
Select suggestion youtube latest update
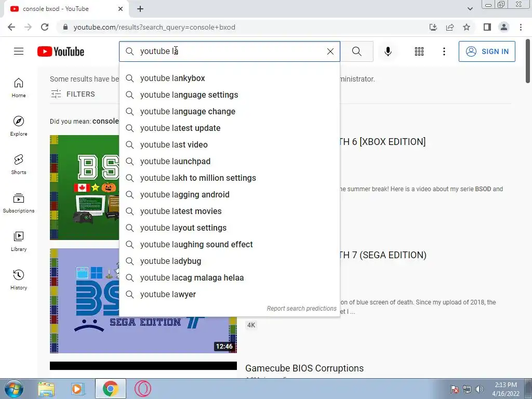point(229,128)
